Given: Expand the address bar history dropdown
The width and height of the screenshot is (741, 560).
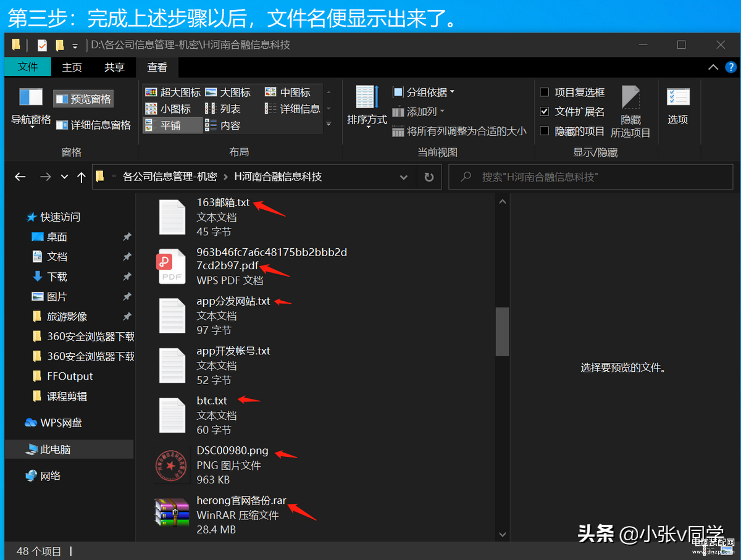Looking at the screenshot, I should 404,177.
